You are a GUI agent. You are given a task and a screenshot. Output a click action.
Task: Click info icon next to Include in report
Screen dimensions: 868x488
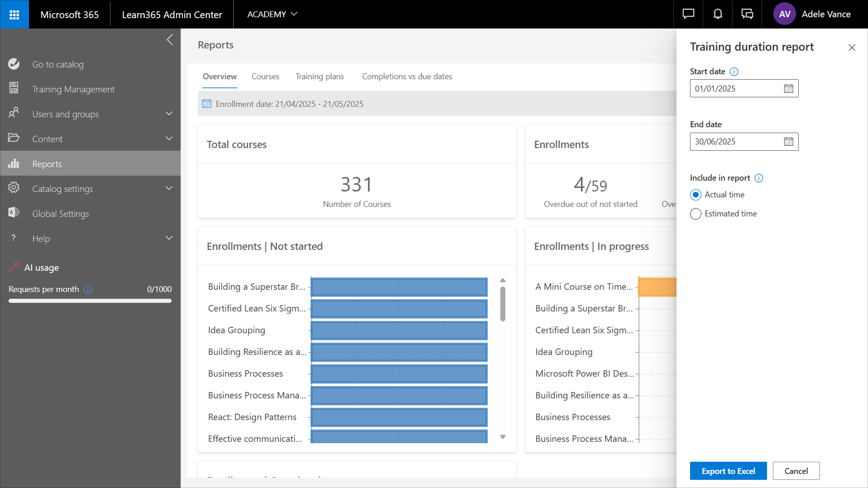point(759,178)
